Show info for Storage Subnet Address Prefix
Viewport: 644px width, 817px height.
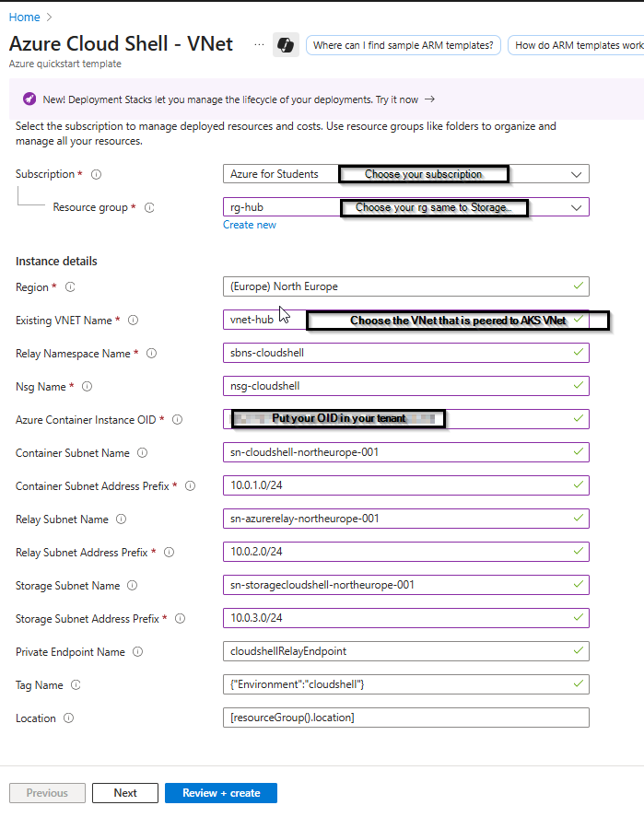coord(180,618)
